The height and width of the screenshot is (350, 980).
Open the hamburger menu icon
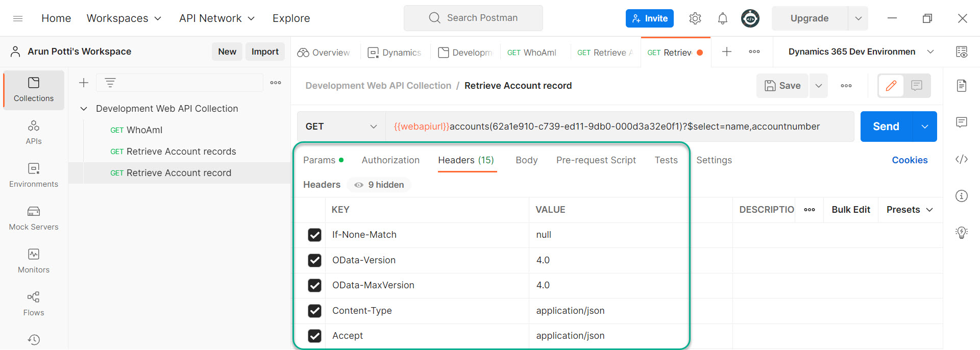click(18, 18)
